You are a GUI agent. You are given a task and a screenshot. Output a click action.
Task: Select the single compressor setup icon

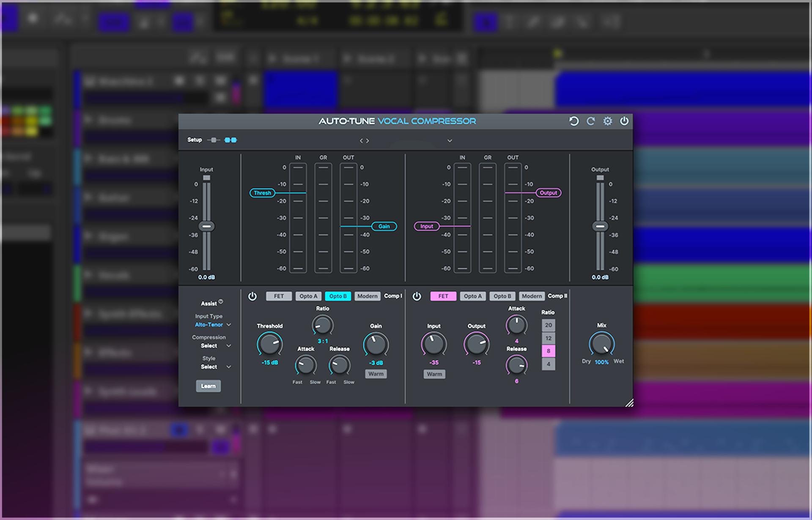[214, 140]
